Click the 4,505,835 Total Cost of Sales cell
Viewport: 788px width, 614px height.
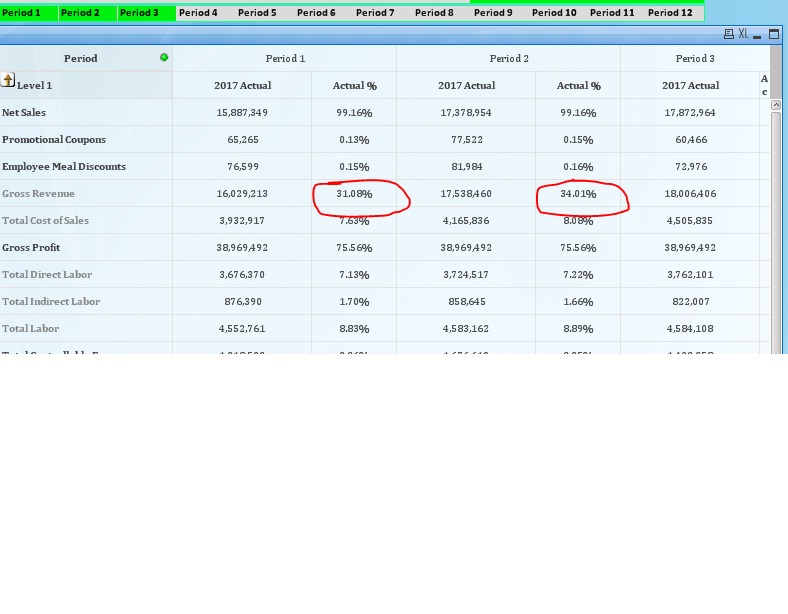point(691,220)
